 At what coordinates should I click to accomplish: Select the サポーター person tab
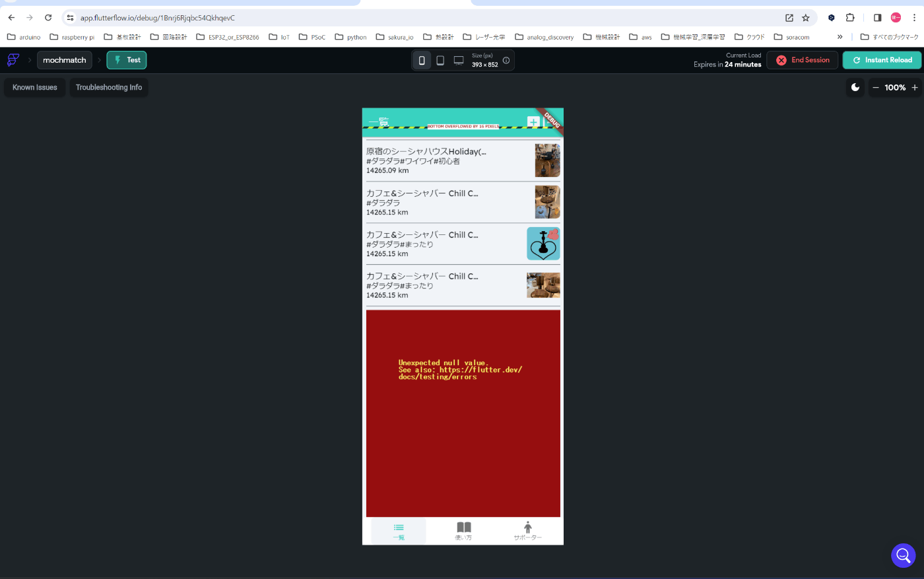tap(527, 531)
